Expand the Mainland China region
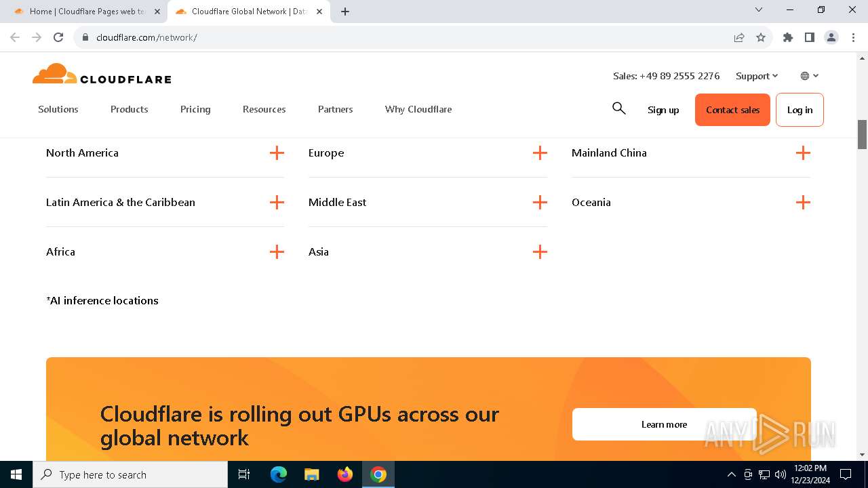This screenshot has width=868, height=488. pos(691,153)
